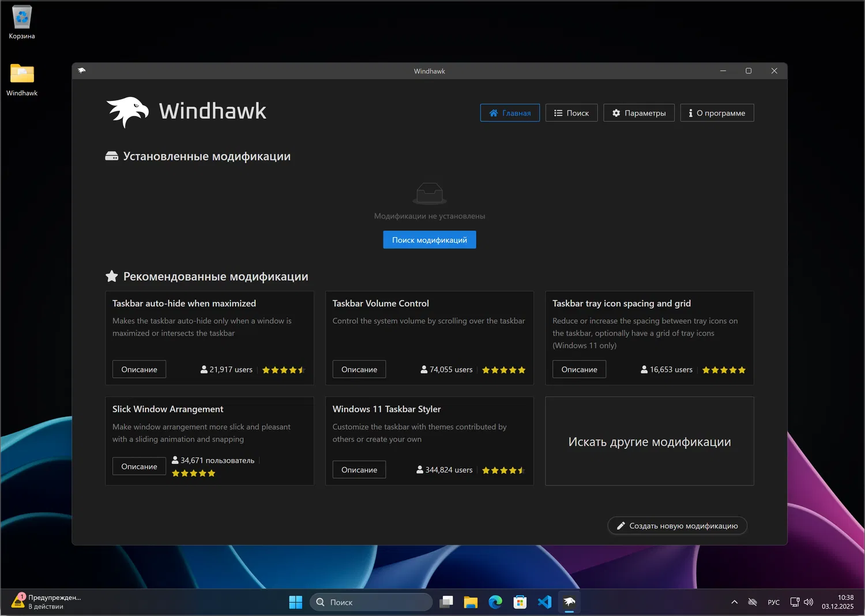
Task: Click the Taskbar tray icon spacing and grid title
Action: point(622,303)
